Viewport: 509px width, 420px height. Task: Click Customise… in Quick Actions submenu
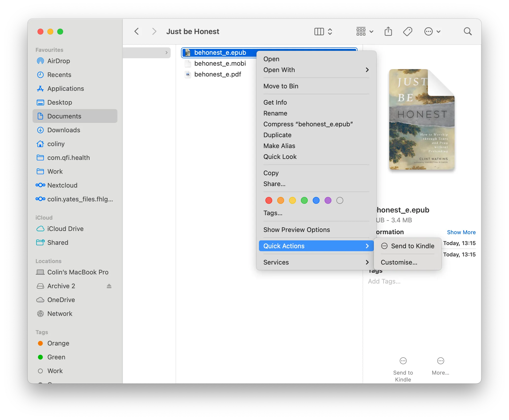[399, 262]
